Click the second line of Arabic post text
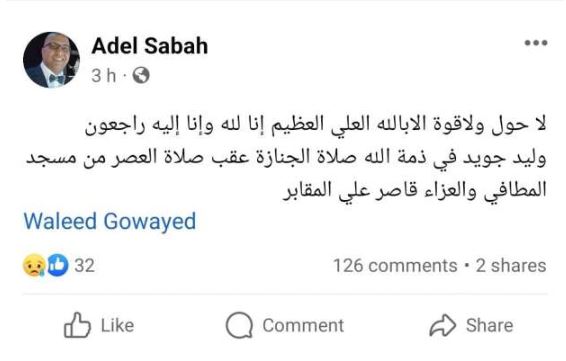566x361 pixels. click(x=286, y=158)
